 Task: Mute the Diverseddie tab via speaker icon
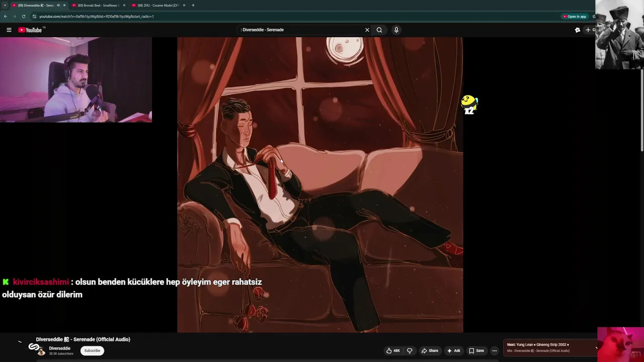pos(58,5)
